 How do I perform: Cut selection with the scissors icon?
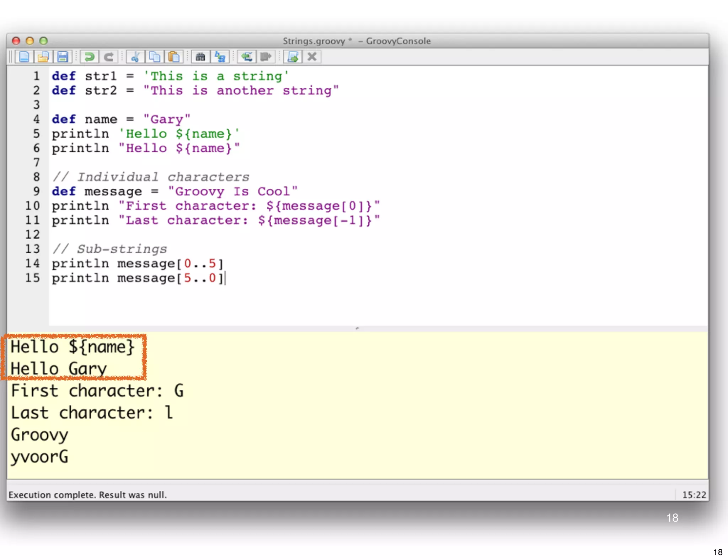(x=135, y=57)
